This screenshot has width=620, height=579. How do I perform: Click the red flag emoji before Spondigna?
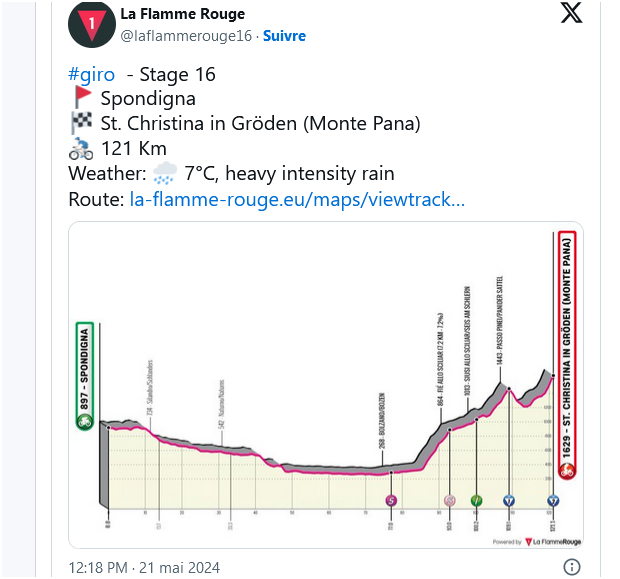pyautogui.click(x=83, y=98)
